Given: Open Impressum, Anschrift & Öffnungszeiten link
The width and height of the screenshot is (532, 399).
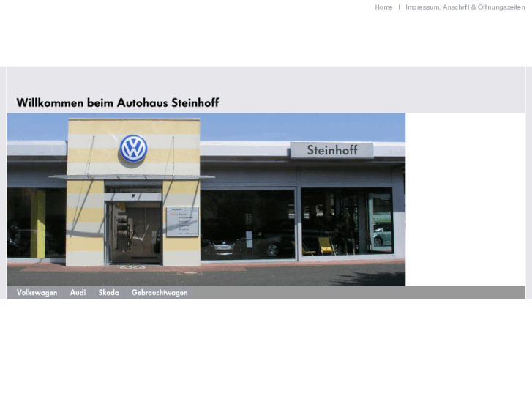Looking at the screenshot, I should 465,7.
